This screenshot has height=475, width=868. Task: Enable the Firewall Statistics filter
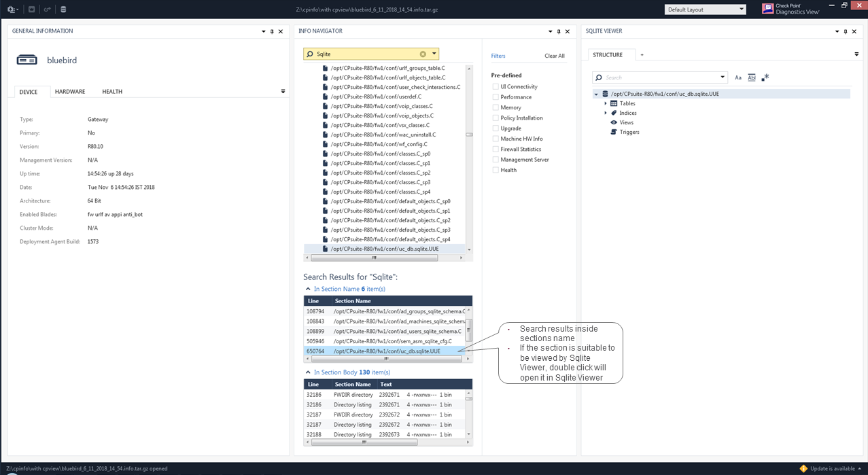tap(496, 149)
